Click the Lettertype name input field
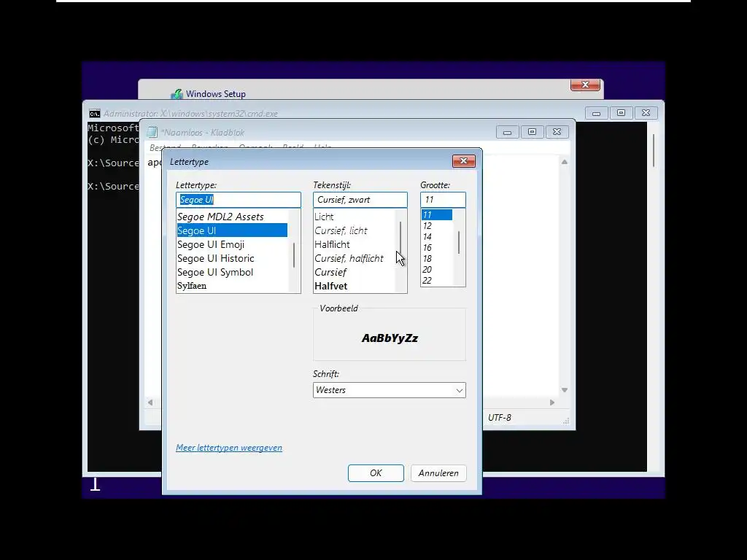This screenshot has height=560, width=747. 239,200
